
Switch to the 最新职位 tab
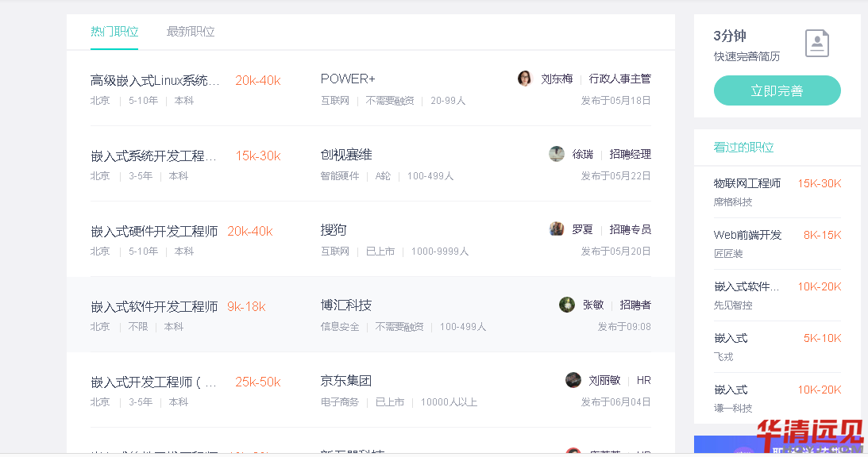pyautogui.click(x=191, y=32)
